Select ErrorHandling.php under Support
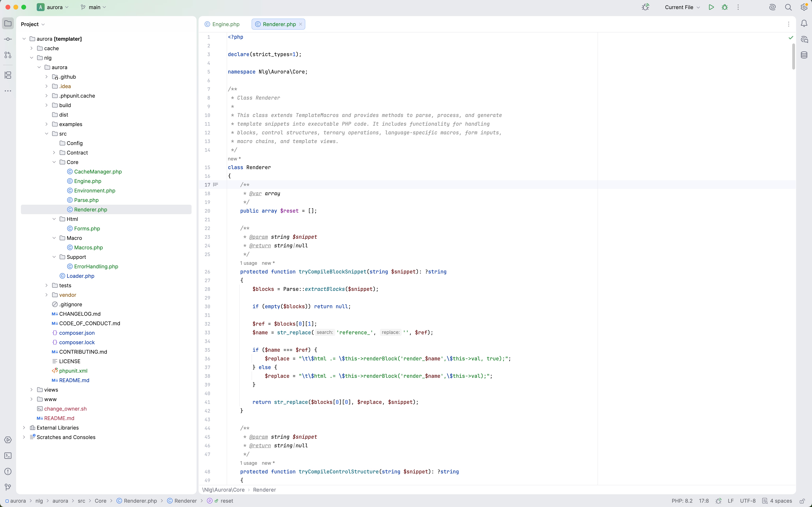Viewport: 812px width, 507px height. [x=96, y=266]
